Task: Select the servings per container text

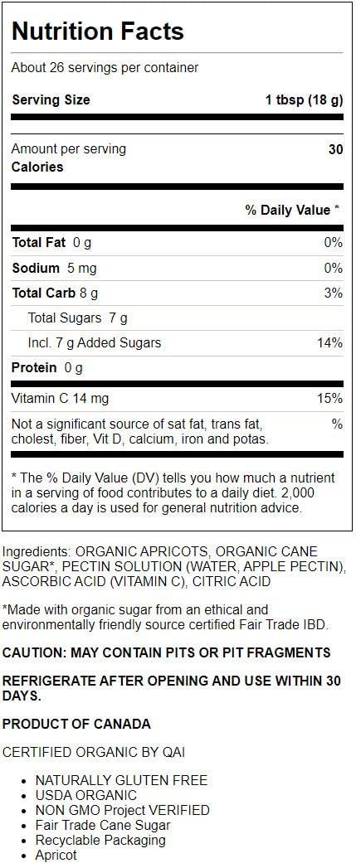Action: 105,68
